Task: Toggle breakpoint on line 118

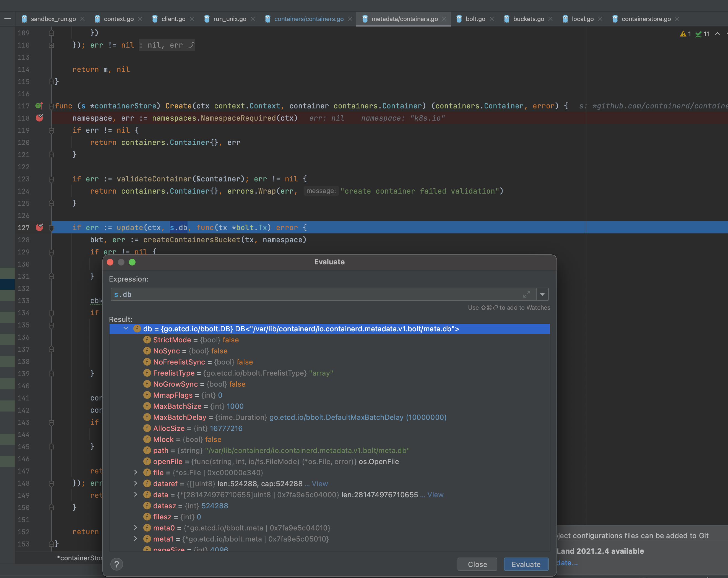Action: coord(40,118)
